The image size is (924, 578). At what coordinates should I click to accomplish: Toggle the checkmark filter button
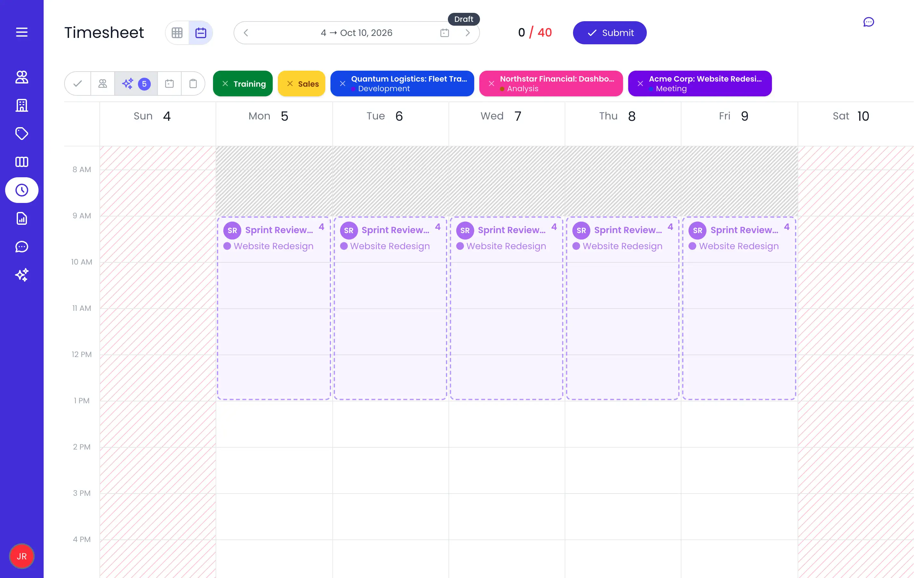click(78, 83)
